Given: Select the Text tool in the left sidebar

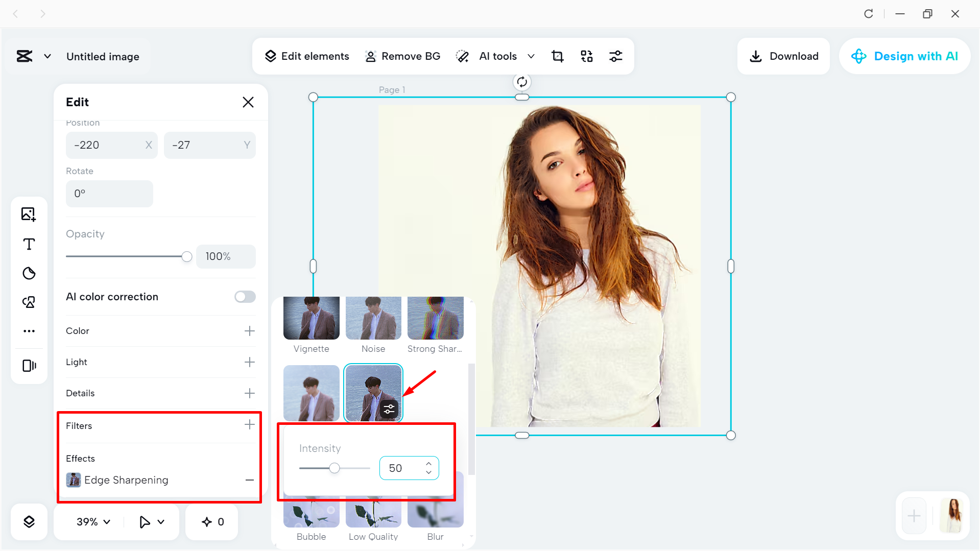Looking at the screenshot, I should 29,244.
